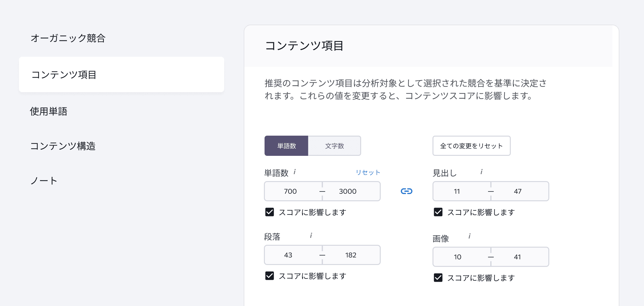The width and height of the screenshot is (644, 306).
Task: Uncheck score impact for 画像
Action: (438, 278)
